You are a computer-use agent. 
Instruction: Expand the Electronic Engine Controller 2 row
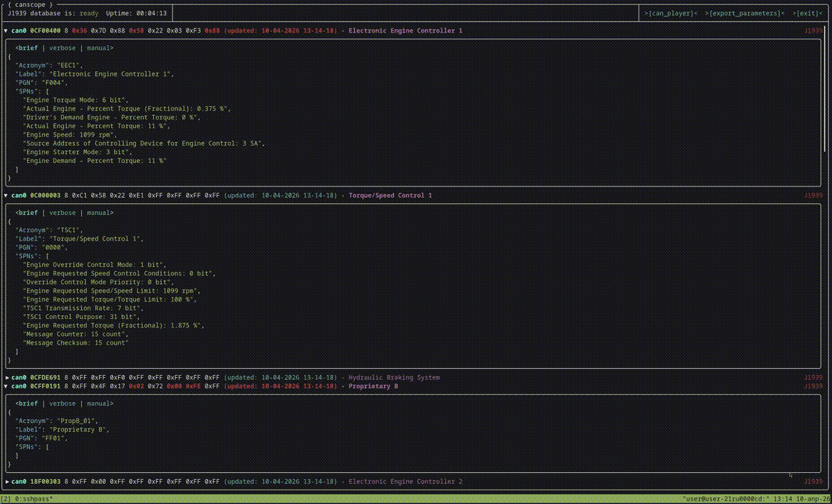pos(6,482)
